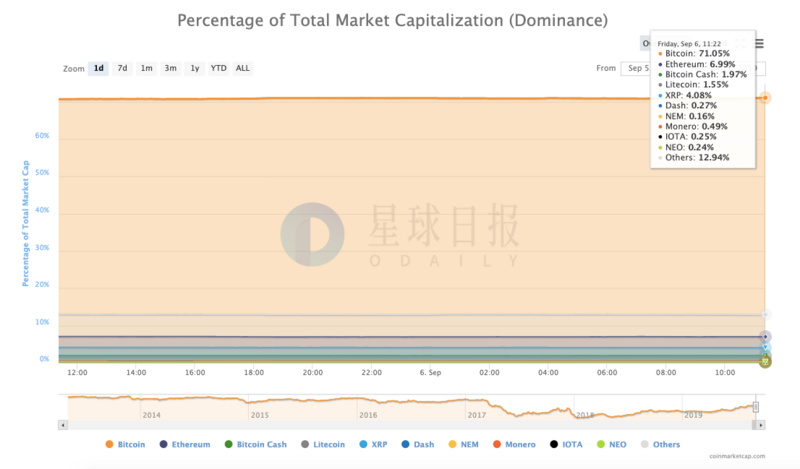Click the 2019 marker in the navigator

(693, 415)
